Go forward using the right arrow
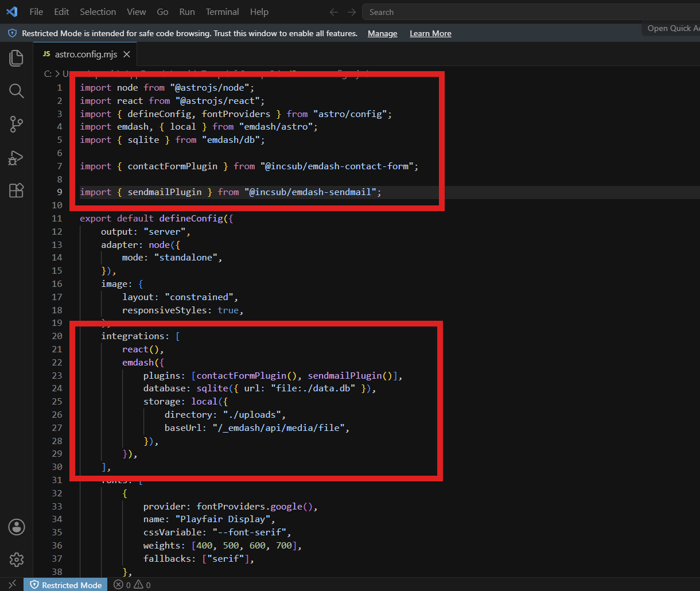This screenshot has width=700, height=591. click(x=352, y=12)
